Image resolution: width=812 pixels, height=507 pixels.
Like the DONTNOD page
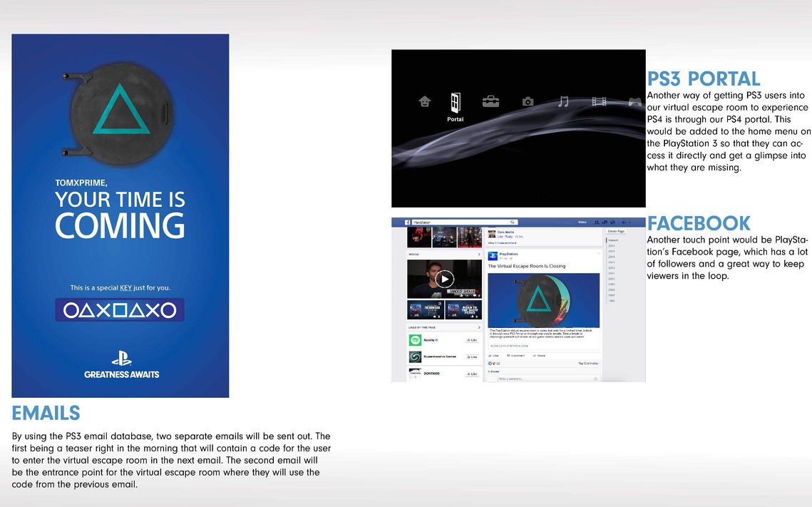click(472, 374)
